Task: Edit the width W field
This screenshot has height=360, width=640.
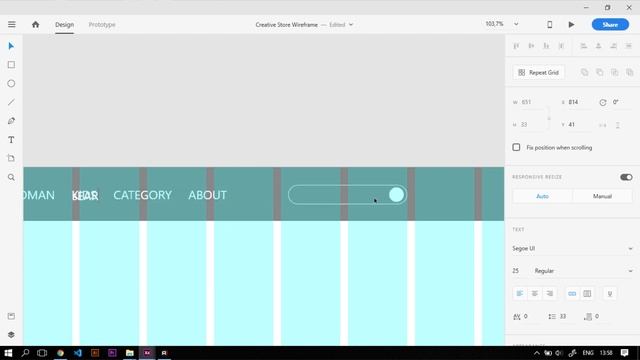Action: 533,102
